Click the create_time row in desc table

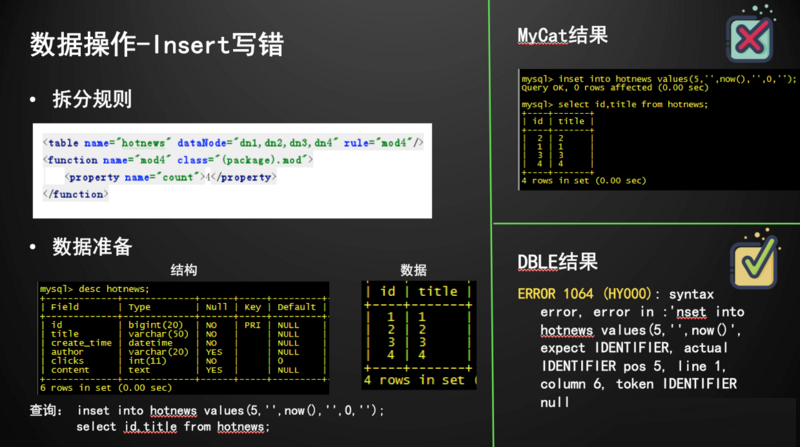(182, 343)
